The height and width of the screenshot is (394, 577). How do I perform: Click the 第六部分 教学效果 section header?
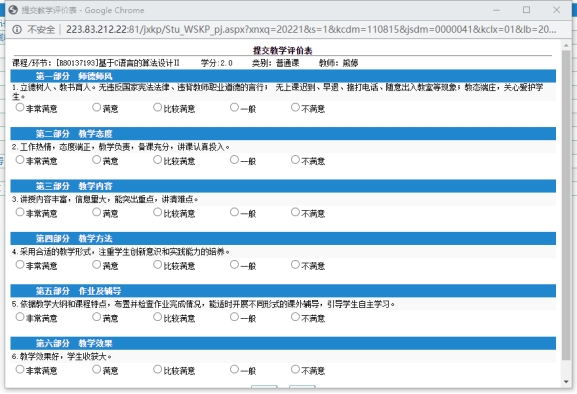[x=283, y=343]
